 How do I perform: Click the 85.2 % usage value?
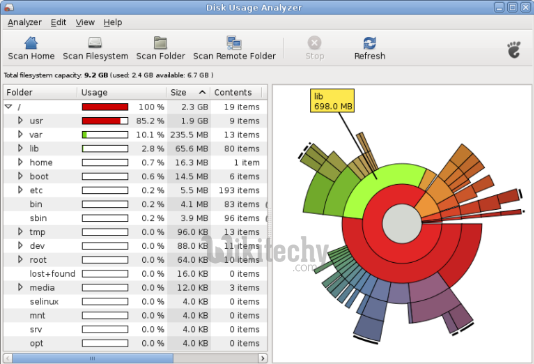tap(150, 121)
